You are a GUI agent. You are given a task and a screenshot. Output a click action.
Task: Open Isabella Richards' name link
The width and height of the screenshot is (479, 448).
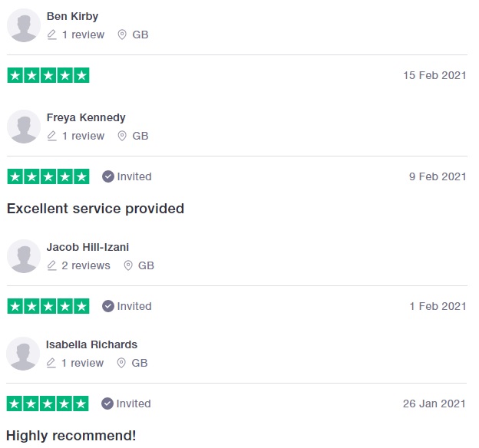click(x=91, y=344)
